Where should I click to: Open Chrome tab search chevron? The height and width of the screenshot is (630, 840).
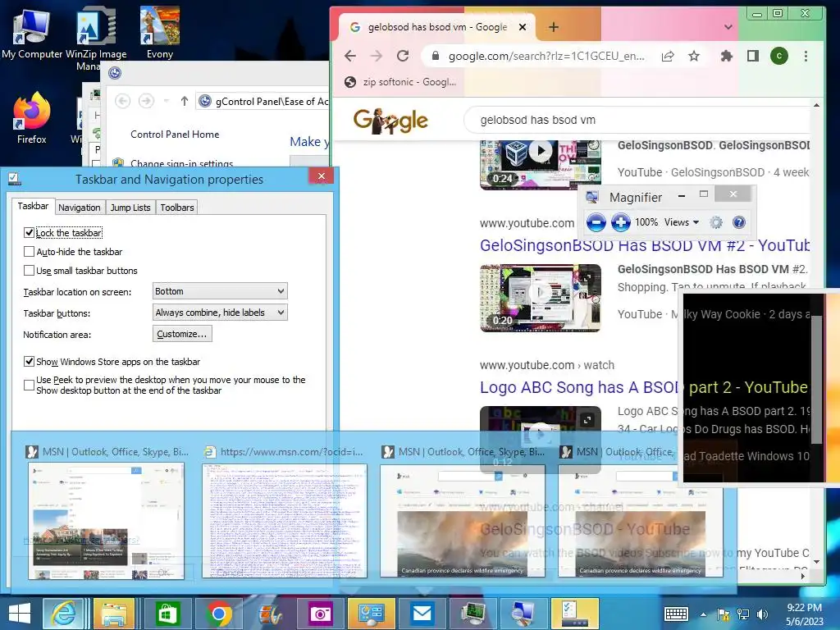pyautogui.click(x=728, y=27)
